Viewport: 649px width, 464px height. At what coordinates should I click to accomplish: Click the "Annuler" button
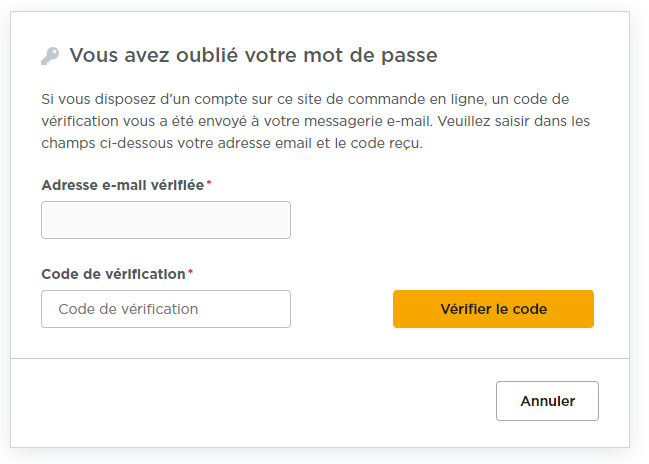point(547,401)
